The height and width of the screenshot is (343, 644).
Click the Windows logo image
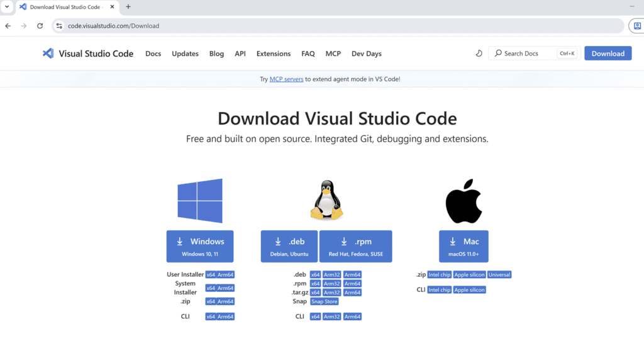[200, 201]
